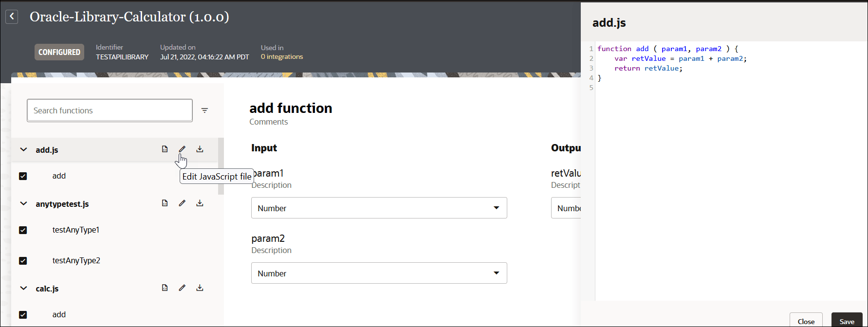Click the param1 Description text
Image resolution: width=868 pixels, height=327 pixels.
point(272,185)
